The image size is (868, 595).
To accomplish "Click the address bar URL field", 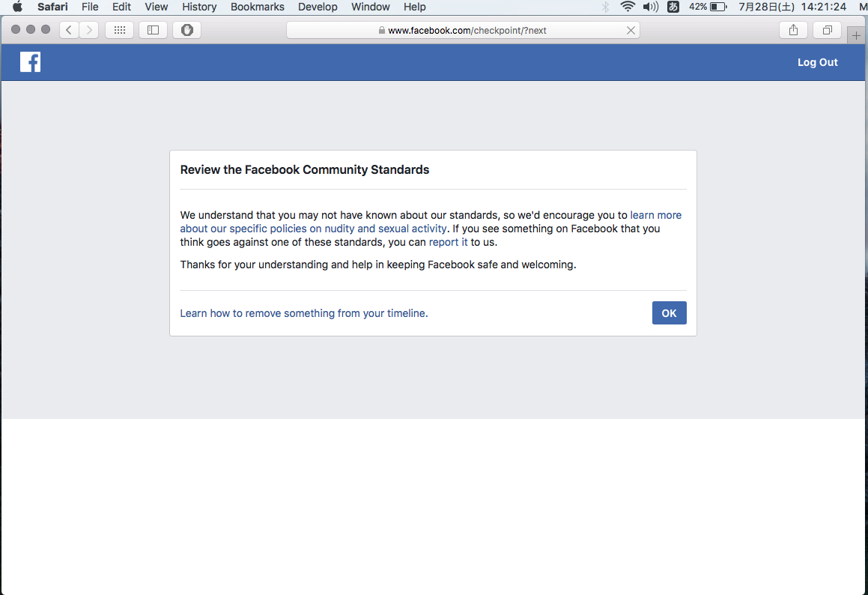I will tap(463, 31).
